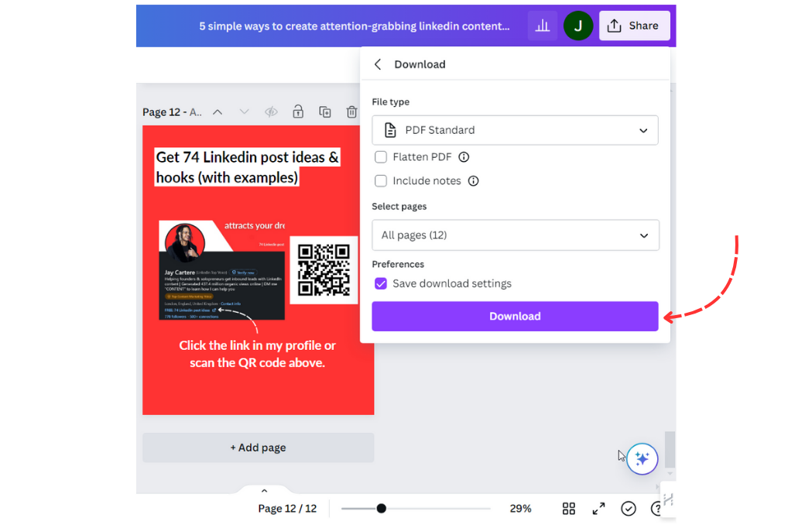This screenshot has width=812, height=528.
Task: Enable the Include notes checkbox
Action: [381, 181]
